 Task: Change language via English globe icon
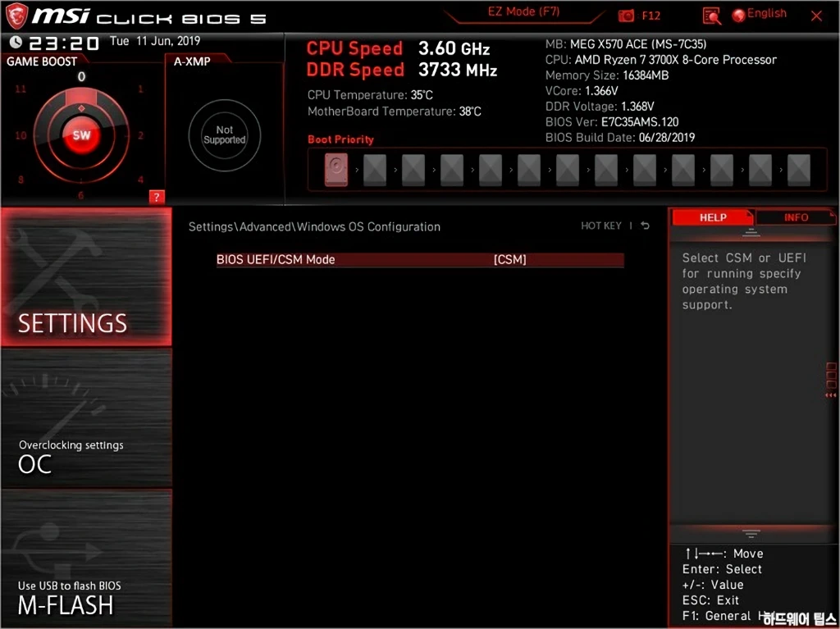[760, 14]
